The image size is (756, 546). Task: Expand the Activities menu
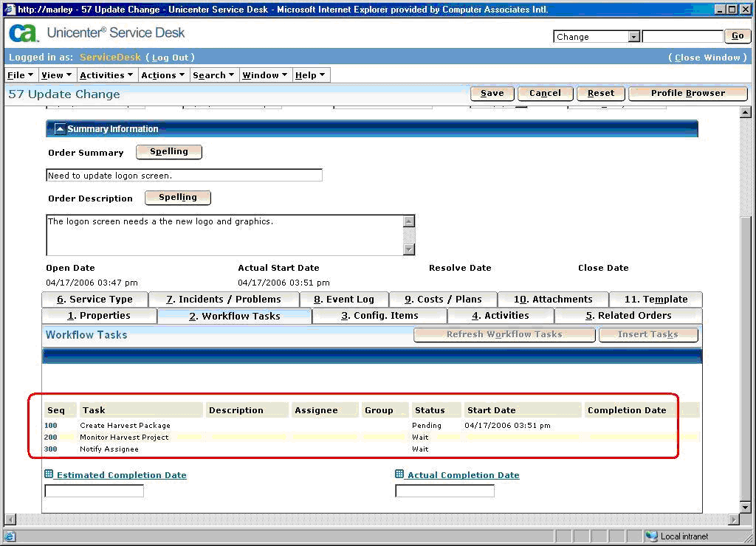point(106,75)
